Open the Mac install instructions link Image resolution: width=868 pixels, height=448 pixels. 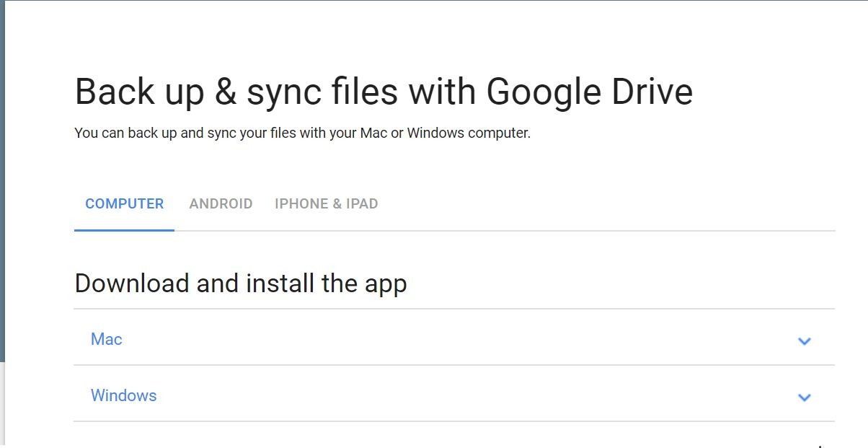[107, 339]
